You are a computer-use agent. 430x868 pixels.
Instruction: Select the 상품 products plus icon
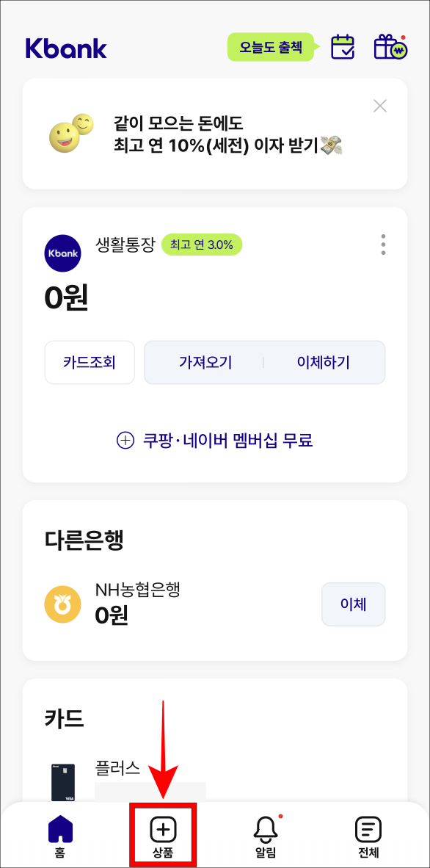163,827
